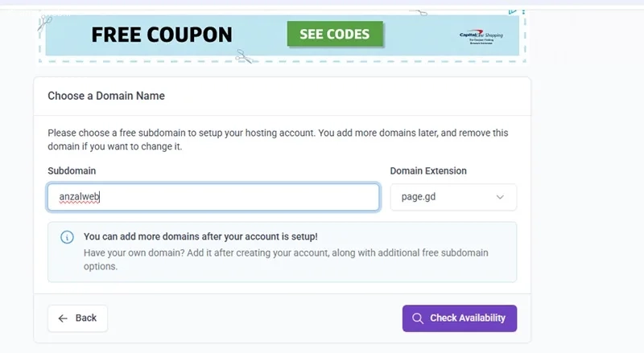644x353 pixels.
Task: Open the ad options three-dot icon
Action: coord(523,11)
